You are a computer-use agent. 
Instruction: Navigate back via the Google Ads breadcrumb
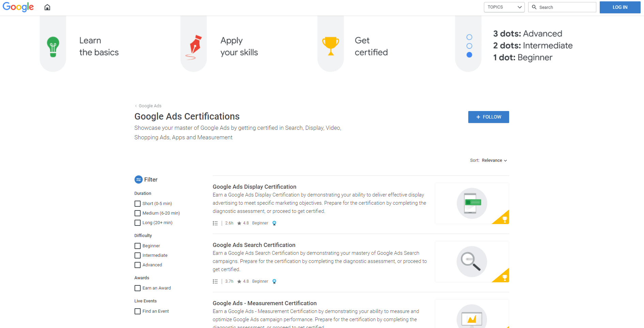[150, 106]
